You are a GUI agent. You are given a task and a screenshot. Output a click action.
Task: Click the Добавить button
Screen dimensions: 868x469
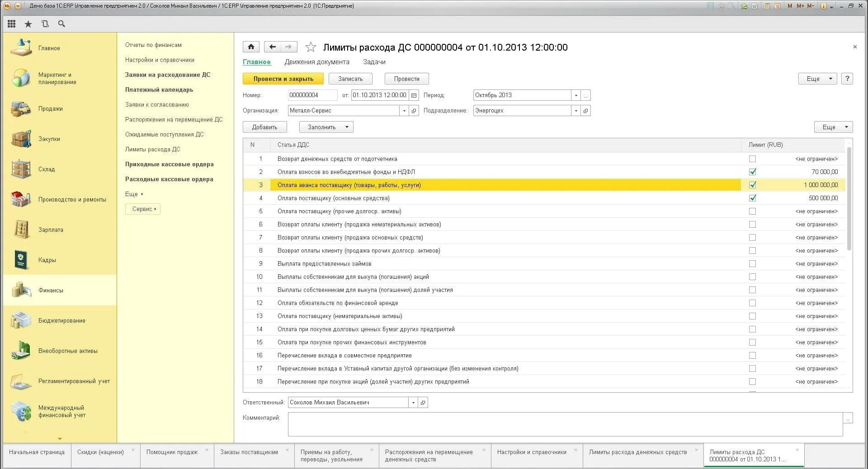[264, 127]
